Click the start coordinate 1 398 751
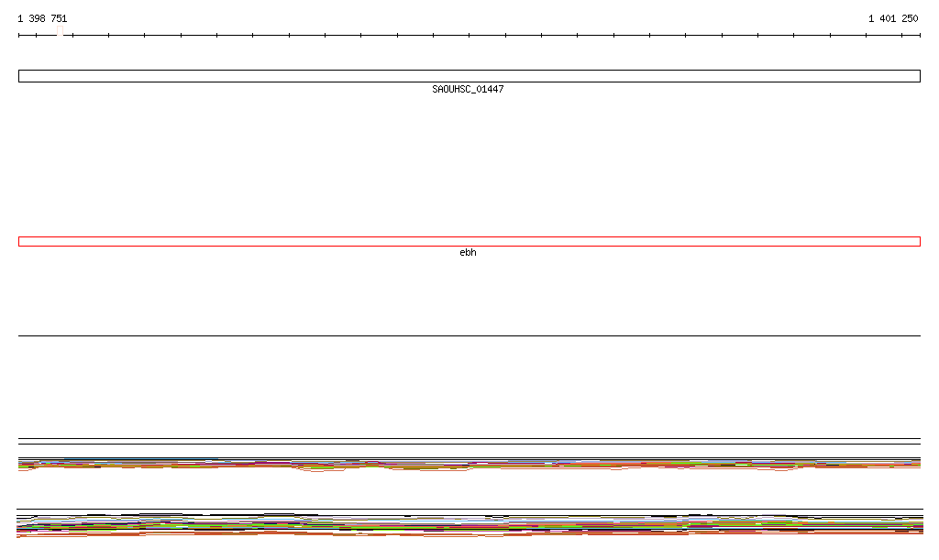939x560 pixels. (42, 18)
